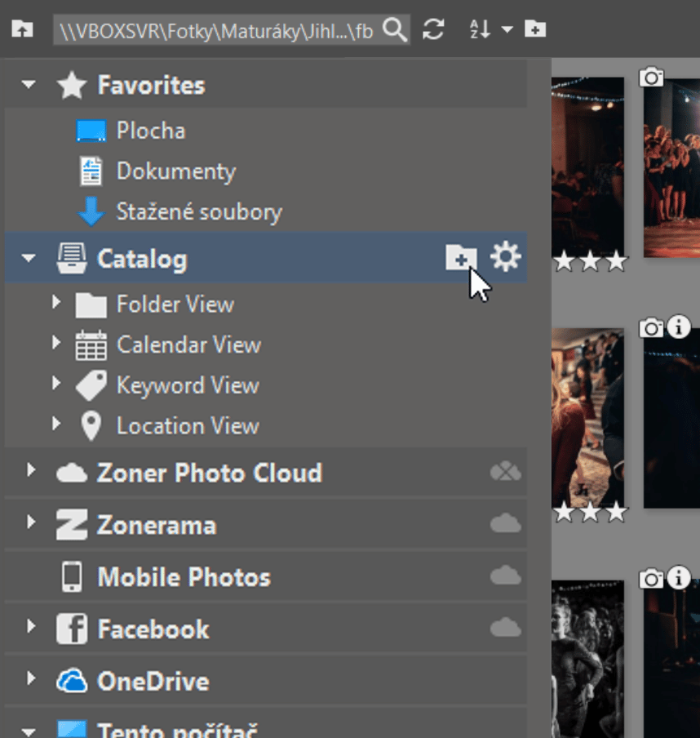Collapse the Favorites section

29,85
